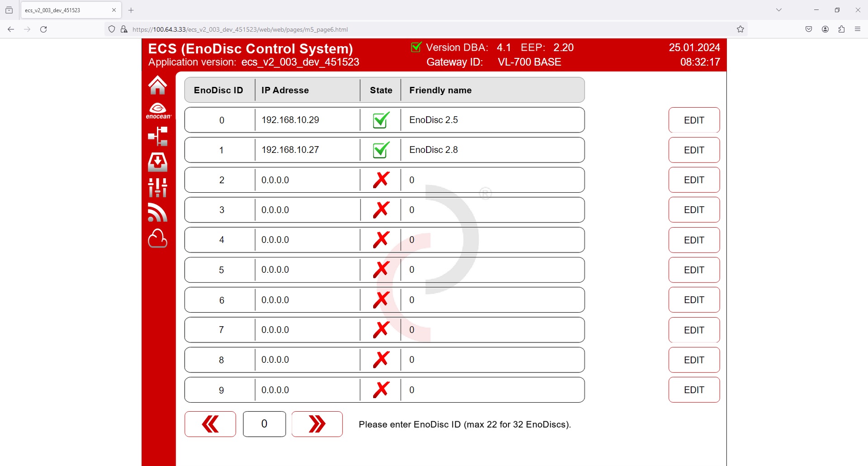Click the green state checkmark for EnoDisc 2.8
The width and height of the screenshot is (868, 466).
tap(381, 150)
